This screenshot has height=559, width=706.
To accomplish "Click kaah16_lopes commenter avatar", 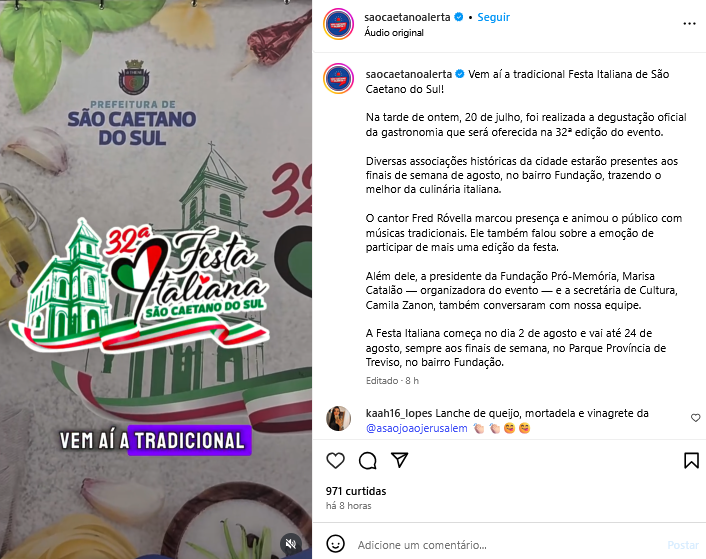I will tap(339, 419).
